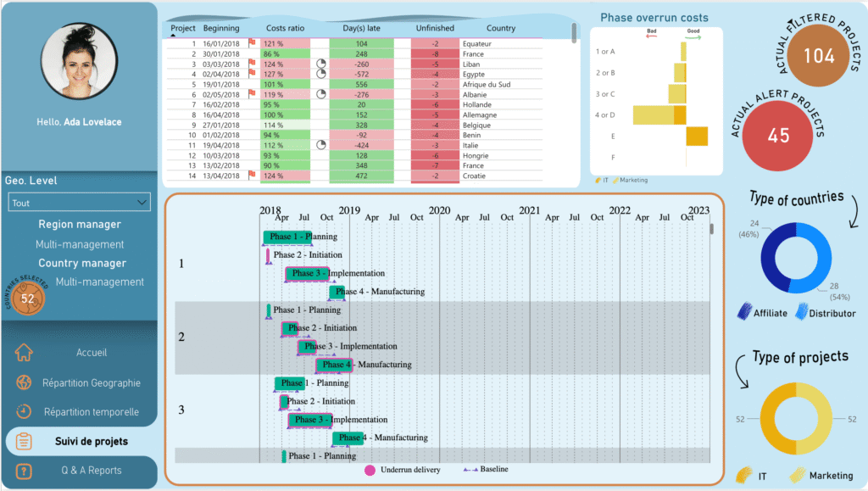The height and width of the screenshot is (491, 868).
Task: Open the Répartition temporelle page
Action: [92, 412]
